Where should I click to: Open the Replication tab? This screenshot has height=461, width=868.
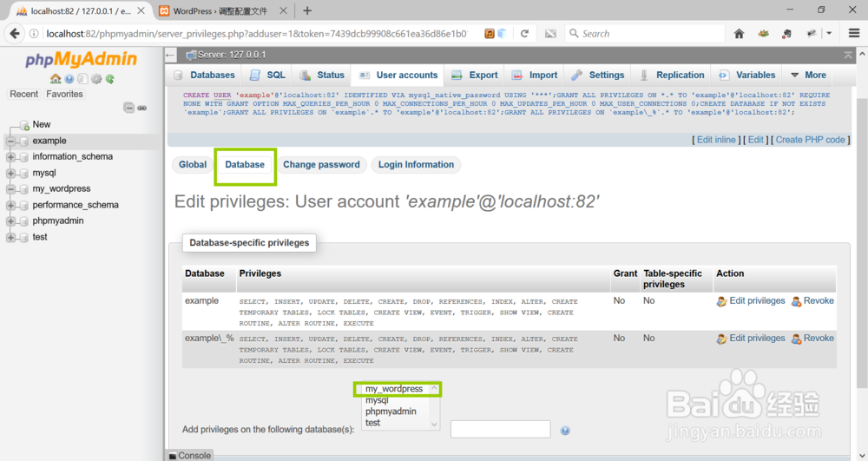pyautogui.click(x=672, y=76)
